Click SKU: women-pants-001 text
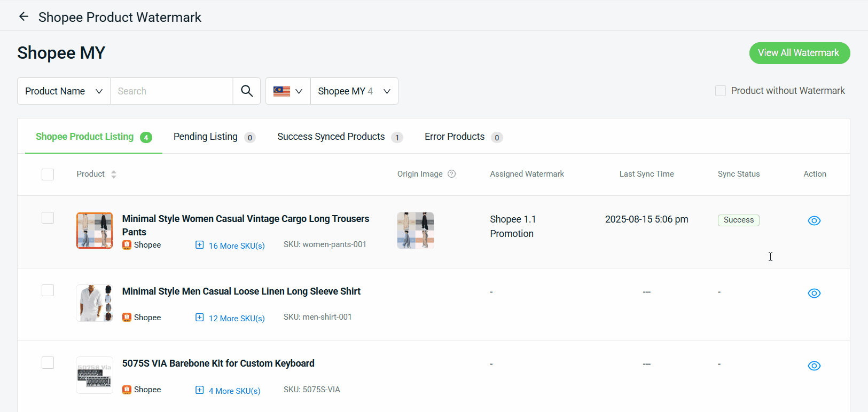This screenshot has height=412, width=868. 325,244
